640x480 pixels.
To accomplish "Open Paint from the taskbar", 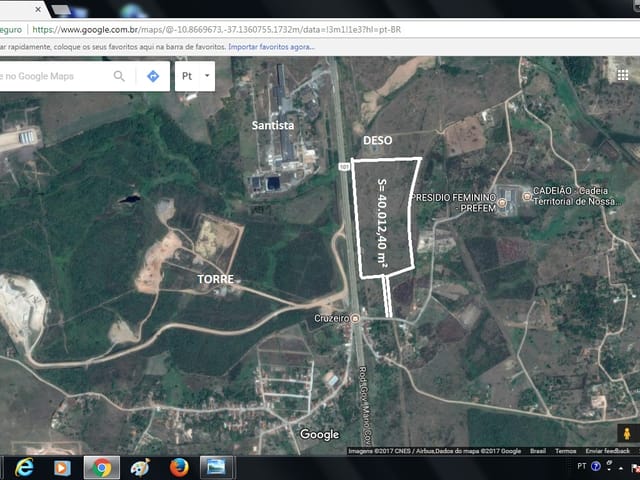I will click(140, 468).
